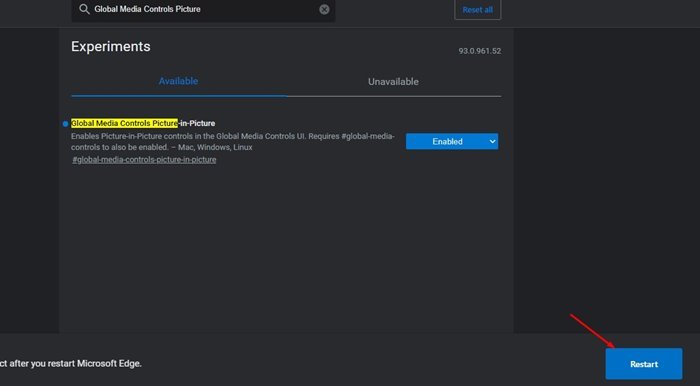Focus the flags search field

(x=203, y=9)
